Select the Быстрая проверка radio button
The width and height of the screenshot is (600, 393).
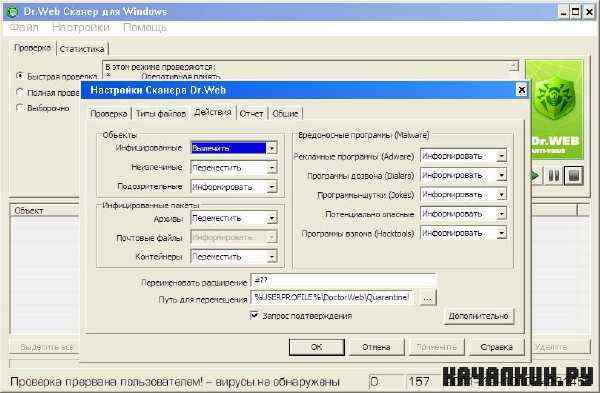click(x=20, y=76)
